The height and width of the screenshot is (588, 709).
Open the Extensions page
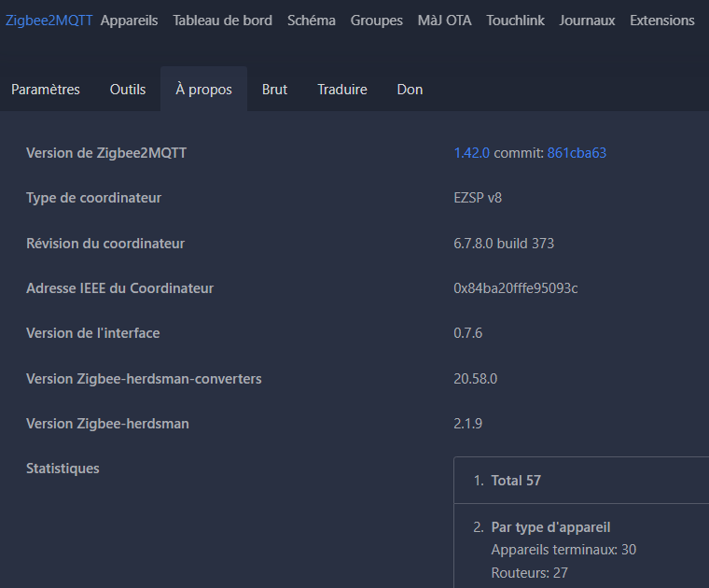661,21
